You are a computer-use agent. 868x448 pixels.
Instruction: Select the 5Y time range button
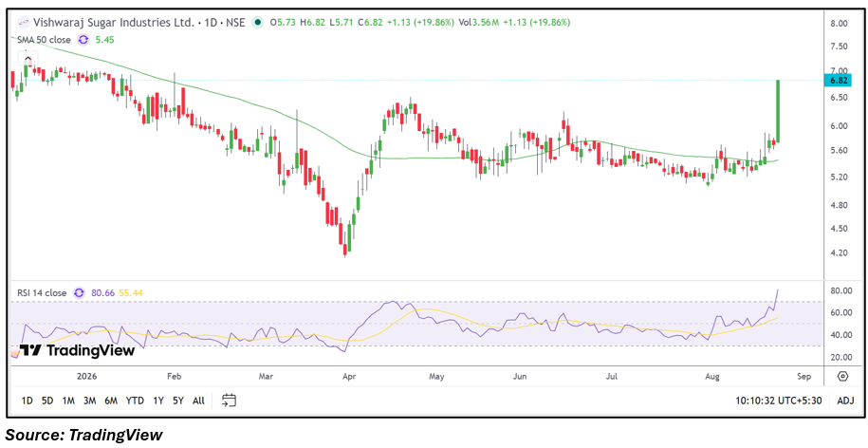[177, 401]
